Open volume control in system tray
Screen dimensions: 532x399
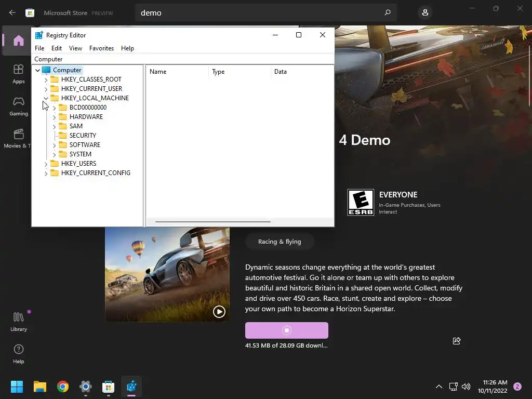coord(466,387)
